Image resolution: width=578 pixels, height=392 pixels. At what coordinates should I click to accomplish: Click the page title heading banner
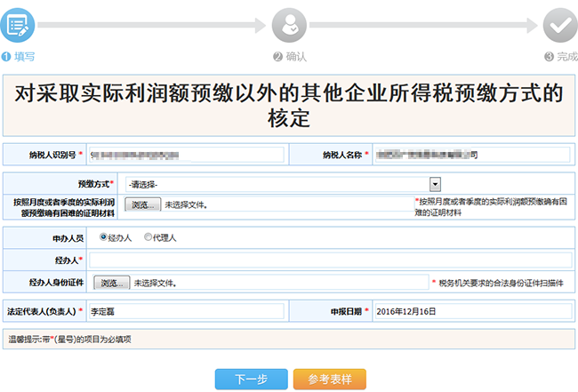pyautogui.click(x=289, y=104)
